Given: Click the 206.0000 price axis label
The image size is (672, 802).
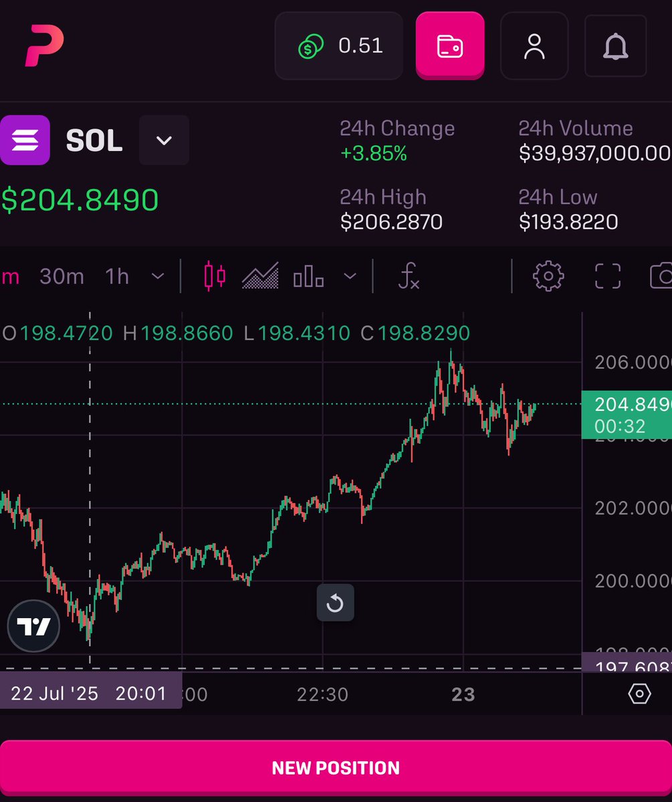Looking at the screenshot, I should click(x=633, y=362).
